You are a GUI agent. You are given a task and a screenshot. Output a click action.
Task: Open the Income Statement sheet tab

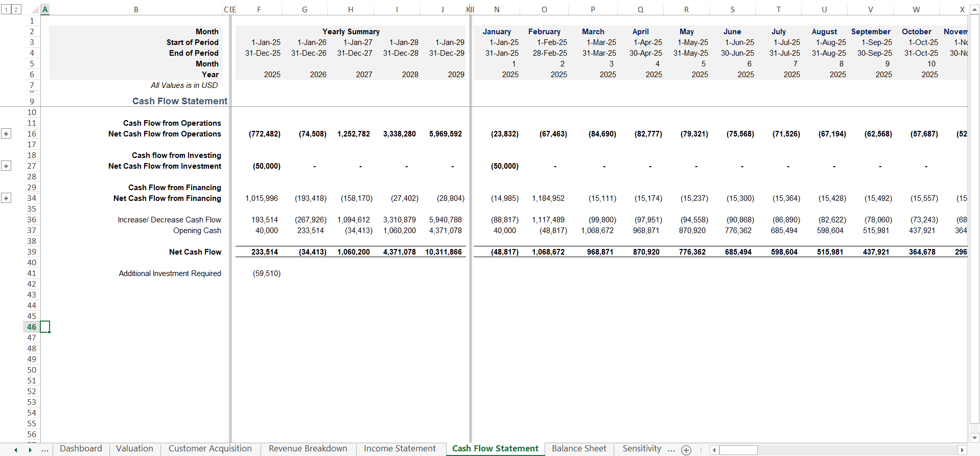[400, 449]
